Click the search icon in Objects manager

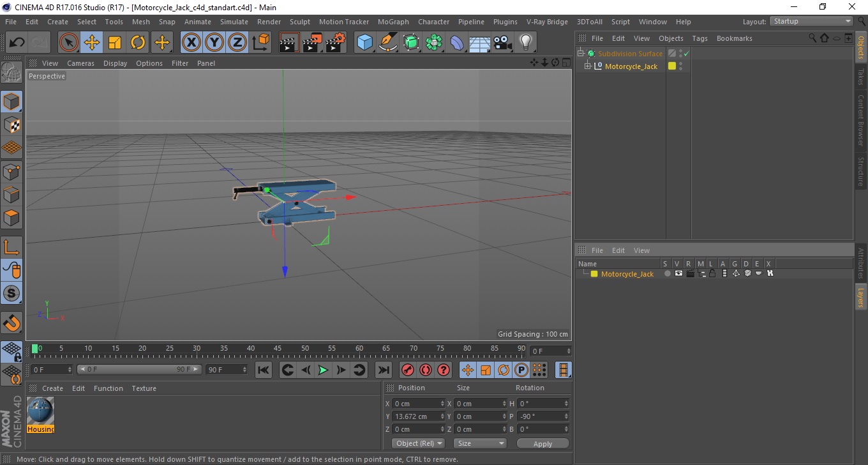tap(813, 38)
